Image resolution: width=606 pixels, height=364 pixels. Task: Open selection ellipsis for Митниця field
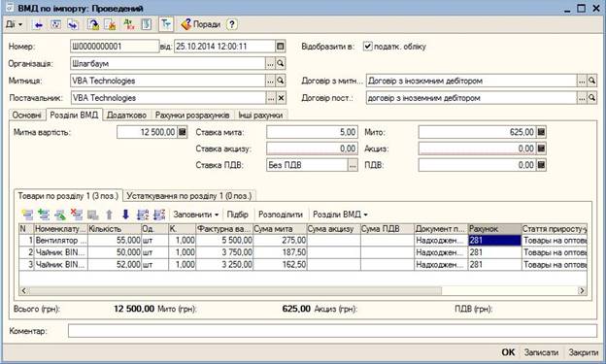point(271,81)
